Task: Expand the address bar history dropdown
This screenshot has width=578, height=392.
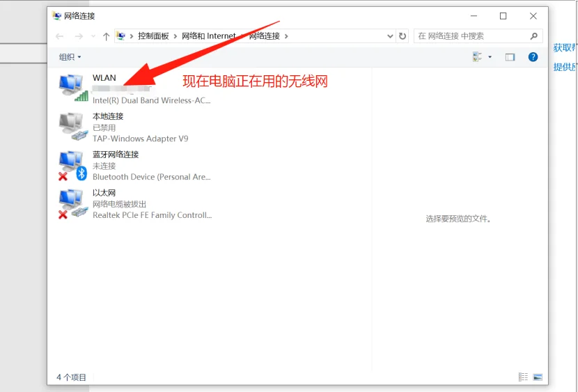Action: [x=390, y=36]
